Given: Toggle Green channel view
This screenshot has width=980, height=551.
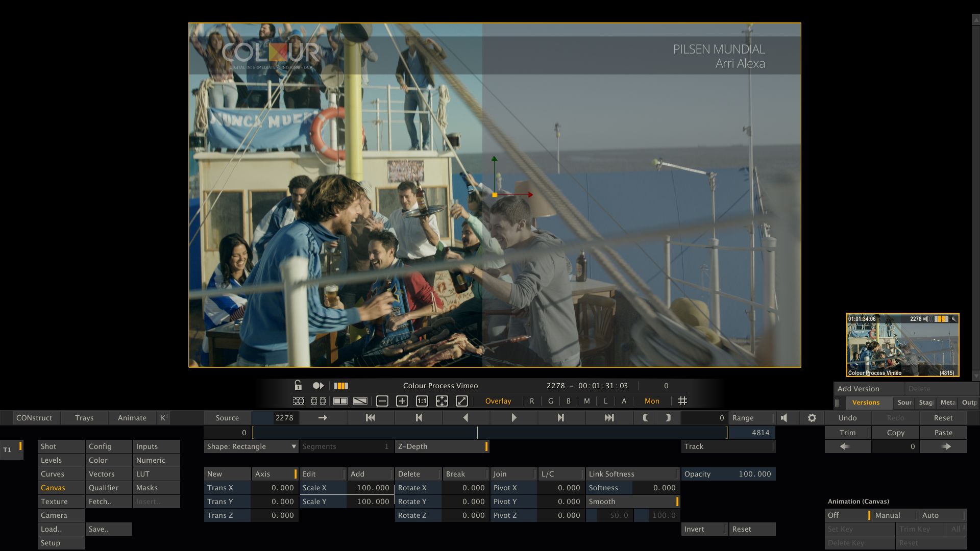Looking at the screenshot, I should coord(550,401).
